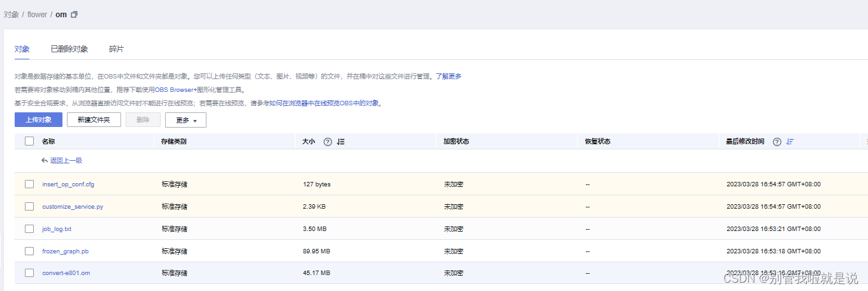Open the link 如何在浏览器中在线预览OBS中的对象
The width and height of the screenshot is (868, 291).
click(x=324, y=103)
